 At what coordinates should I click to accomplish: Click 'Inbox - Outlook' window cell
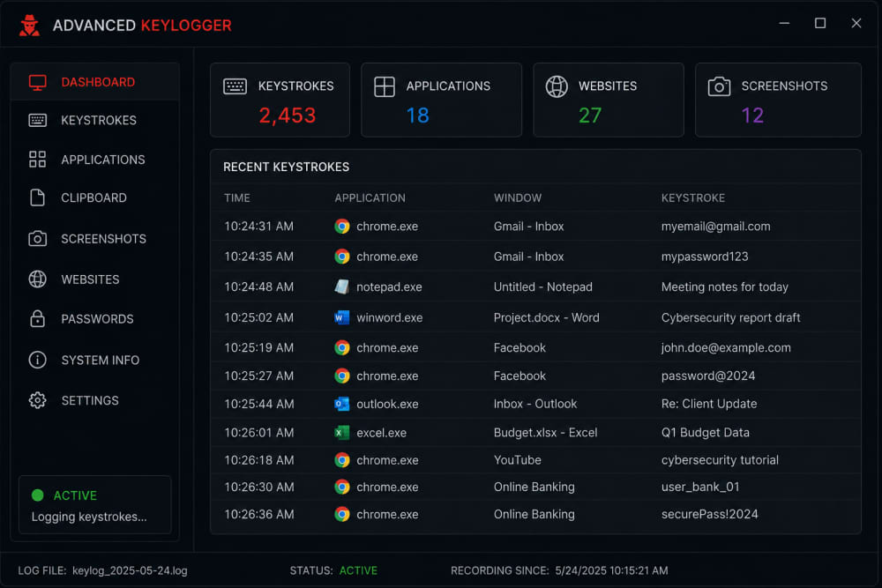coord(535,404)
